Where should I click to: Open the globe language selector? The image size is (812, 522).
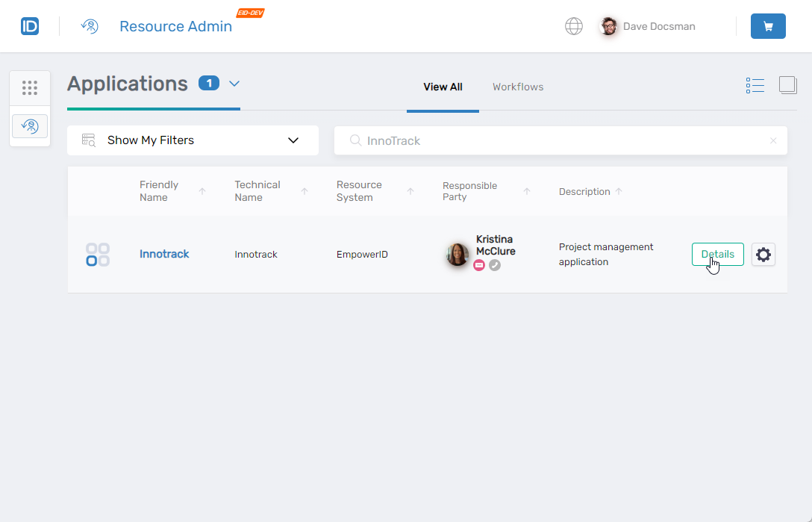point(573,26)
